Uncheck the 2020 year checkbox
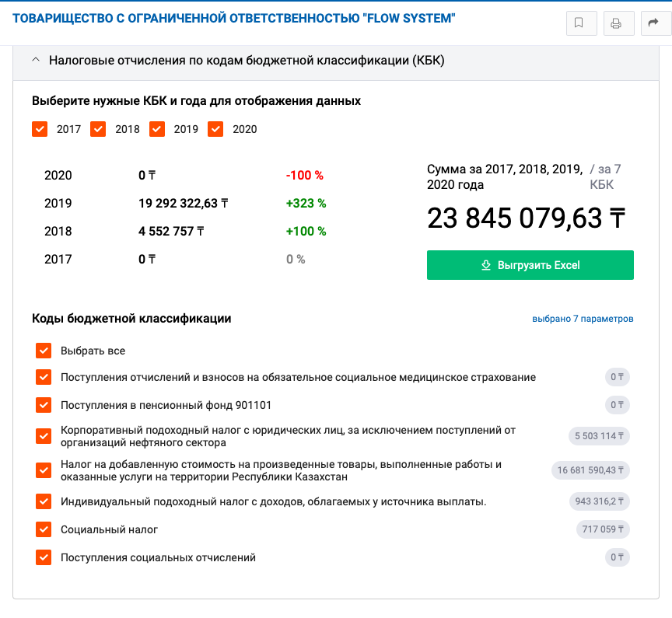This screenshot has height=618, width=672. [x=215, y=129]
